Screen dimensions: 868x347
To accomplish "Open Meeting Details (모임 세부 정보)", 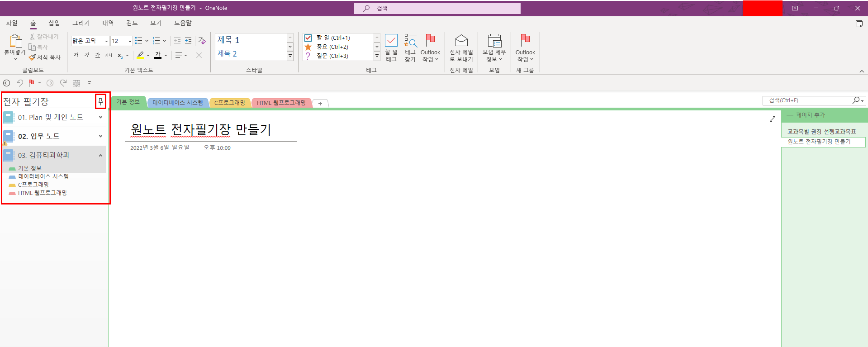I will coord(494,48).
